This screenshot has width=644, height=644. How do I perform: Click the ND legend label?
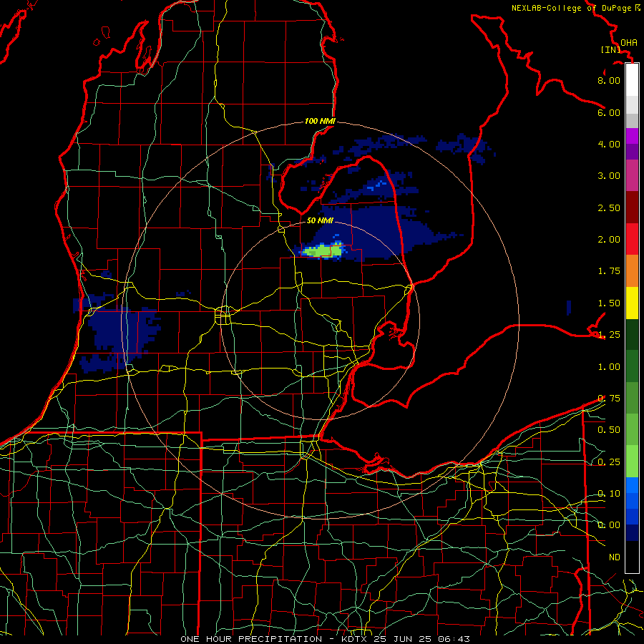[x=614, y=557]
